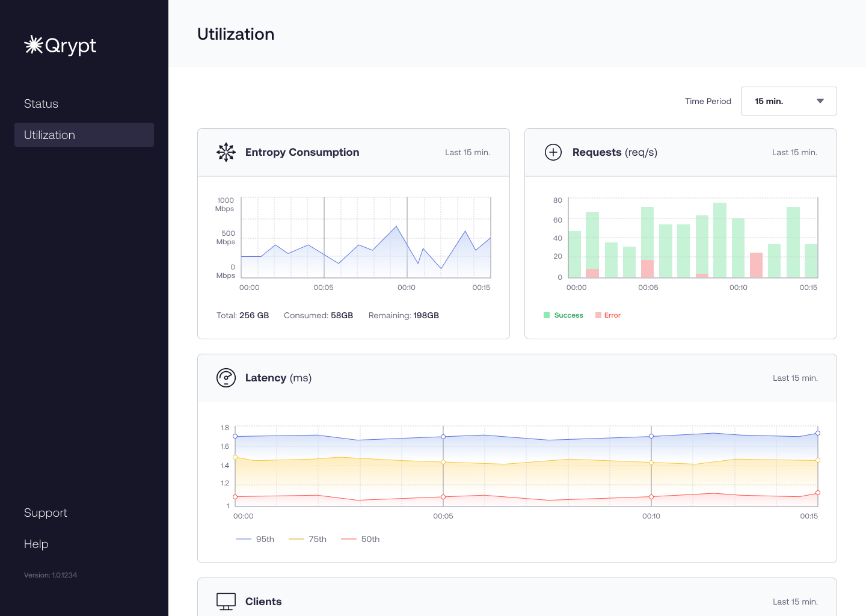Click the Utilization page heading
Image resolution: width=866 pixels, height=616 pixels.
pyautogui.click(x=236, y=34)
